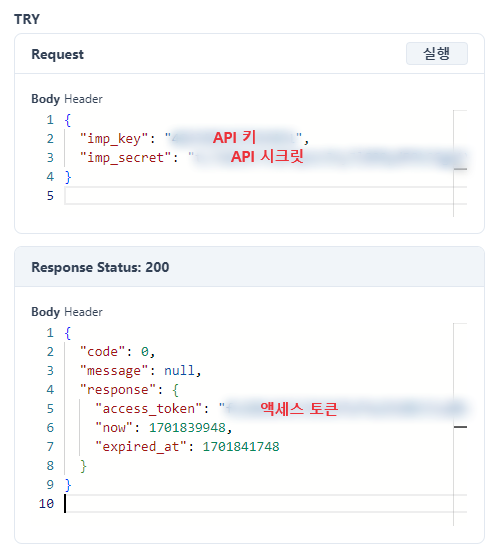The height and width of the screenshot is (559, 500).
Task: Click the "now" key in response
Action: click(114, 427)
